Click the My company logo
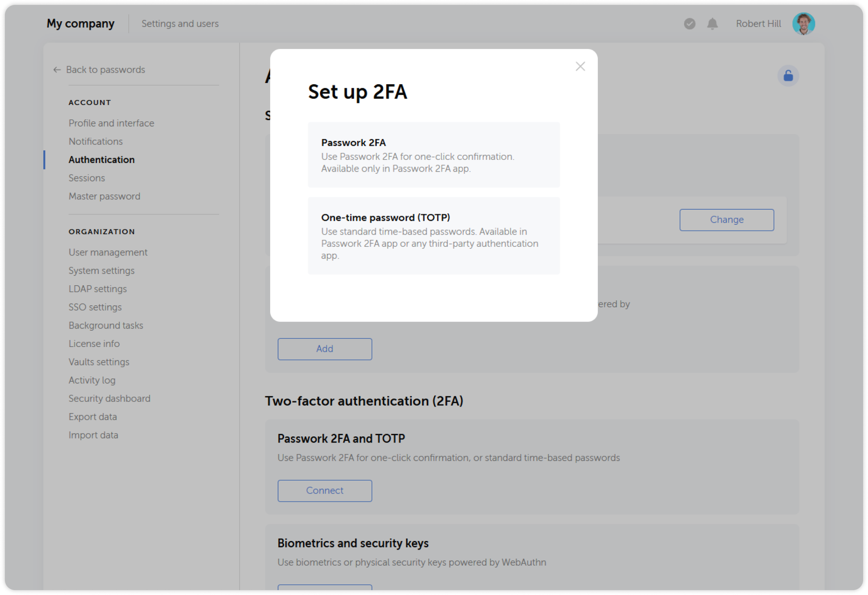Viewport: 868px width, 595px height. point(81,24)
